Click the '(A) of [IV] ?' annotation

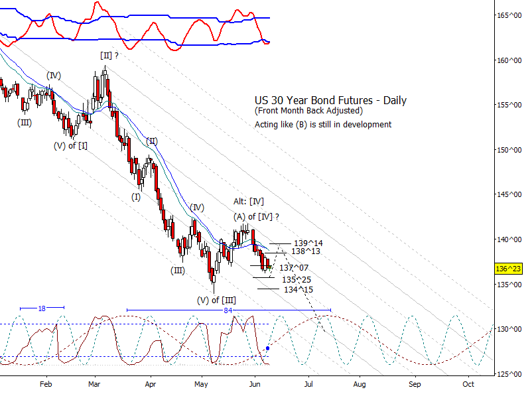coord(256,217)
